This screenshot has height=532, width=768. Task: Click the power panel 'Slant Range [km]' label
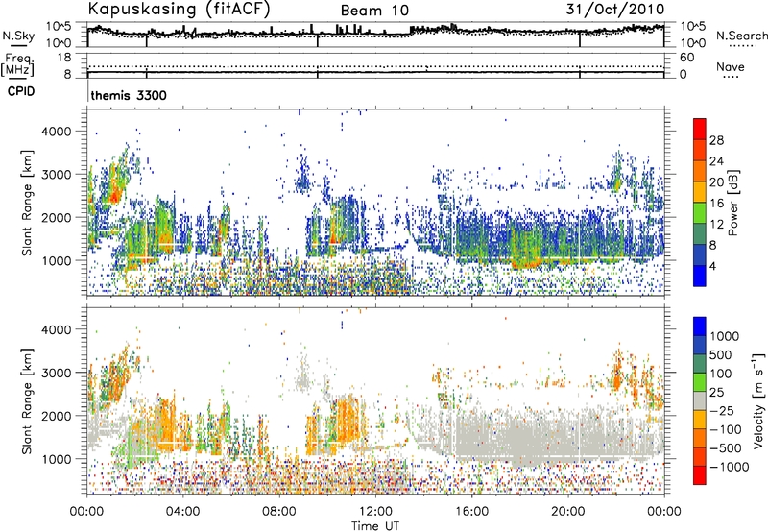pyautogui.click(x=27, y=203)
